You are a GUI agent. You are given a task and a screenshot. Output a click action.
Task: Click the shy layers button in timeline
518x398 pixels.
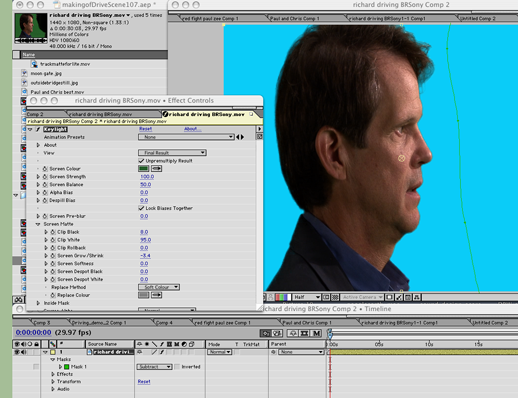pyautogui.click(x=293, y=333)
